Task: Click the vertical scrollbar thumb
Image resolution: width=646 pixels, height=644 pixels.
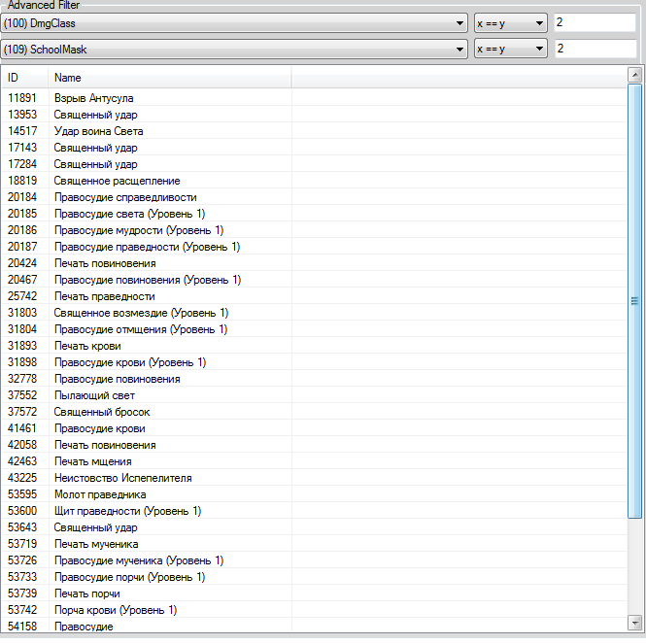Action: coord(636,301)
